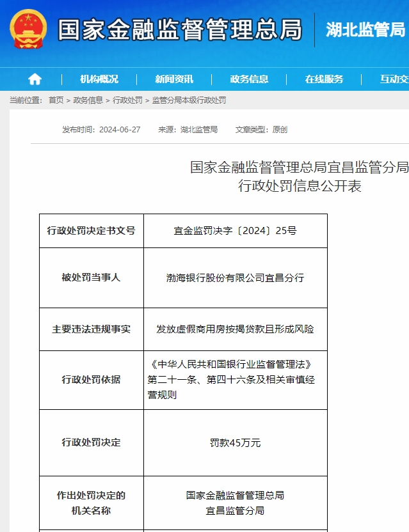Open 互动交流 menu item

point(394,79)
